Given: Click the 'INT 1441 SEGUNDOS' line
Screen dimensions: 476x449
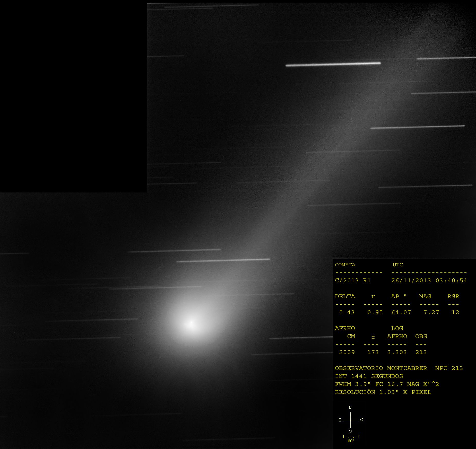Looking at the screenshot, I should pyautogui.click(x=369, y=376).
